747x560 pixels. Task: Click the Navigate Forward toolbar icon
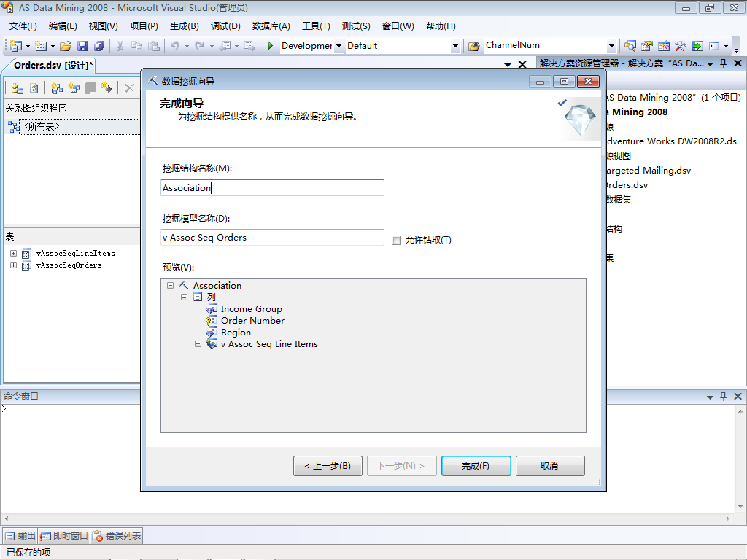249,46
